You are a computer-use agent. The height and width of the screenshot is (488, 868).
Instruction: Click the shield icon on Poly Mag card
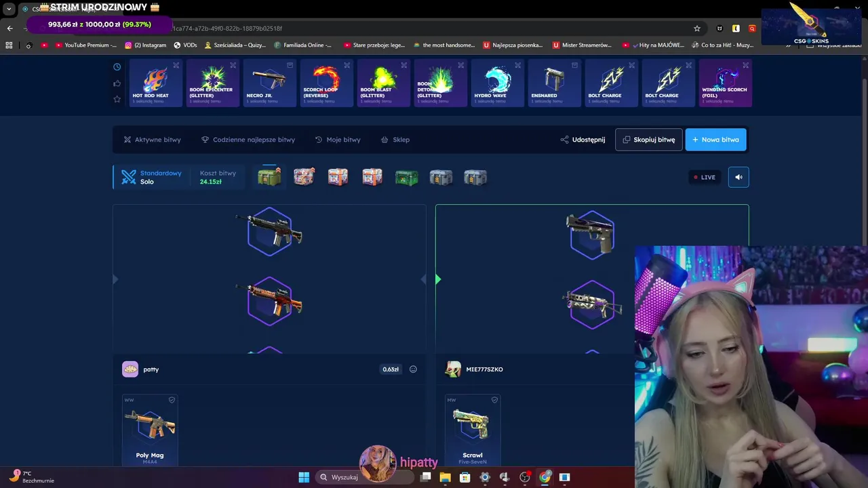[x=172, y=400]
